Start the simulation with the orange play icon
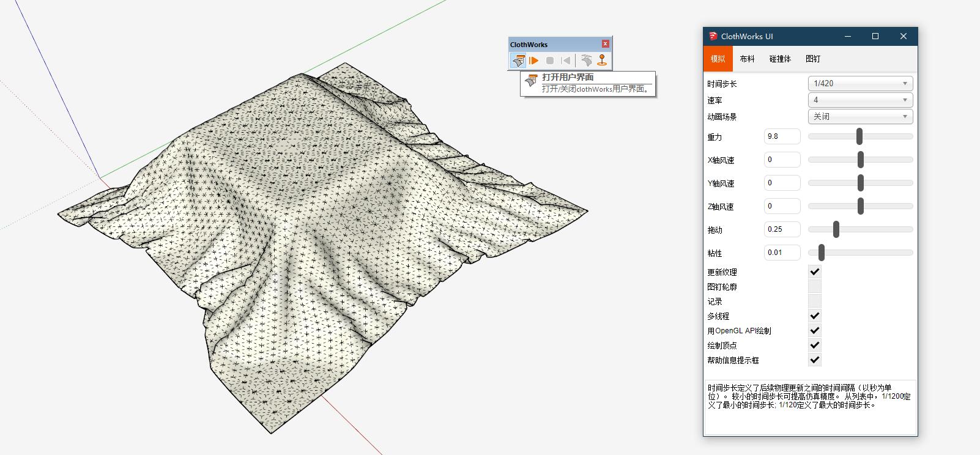Image resolution: width=980 pixels, height=455 pixels. pyautogui.click(x=534, y=61)
